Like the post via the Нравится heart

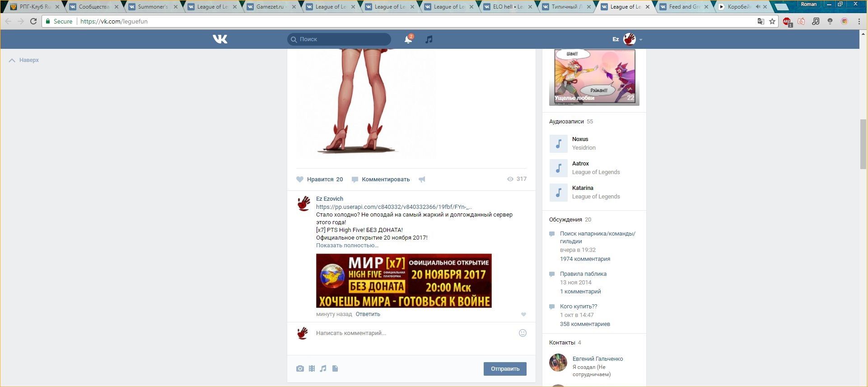coord(300,179)
